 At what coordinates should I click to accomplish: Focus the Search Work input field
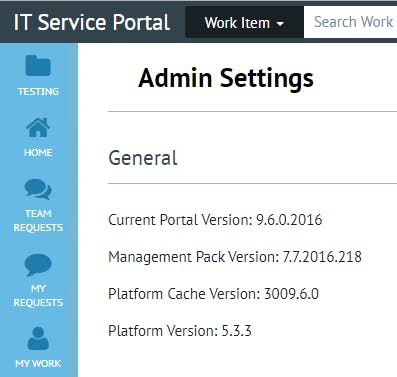[x=350, y=22]
